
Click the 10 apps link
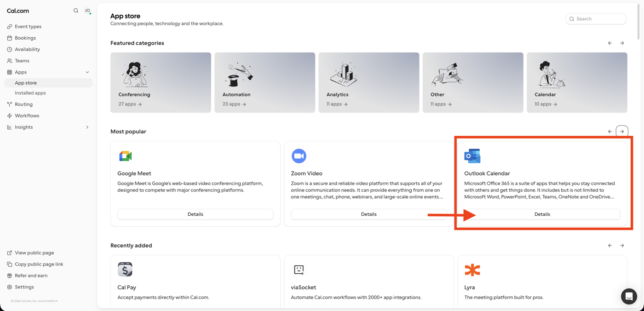coord(546,104)
